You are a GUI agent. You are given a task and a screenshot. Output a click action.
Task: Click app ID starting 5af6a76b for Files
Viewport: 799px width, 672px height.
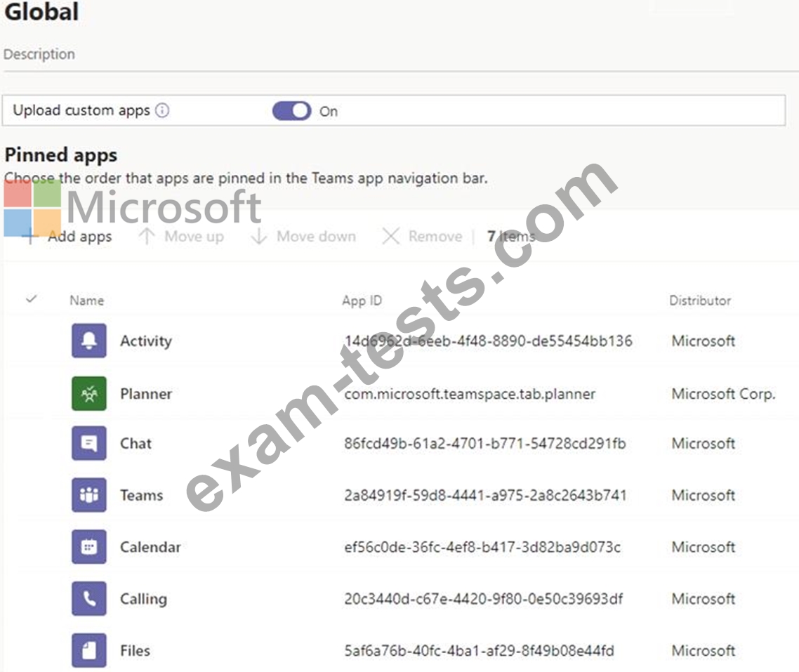479,651
